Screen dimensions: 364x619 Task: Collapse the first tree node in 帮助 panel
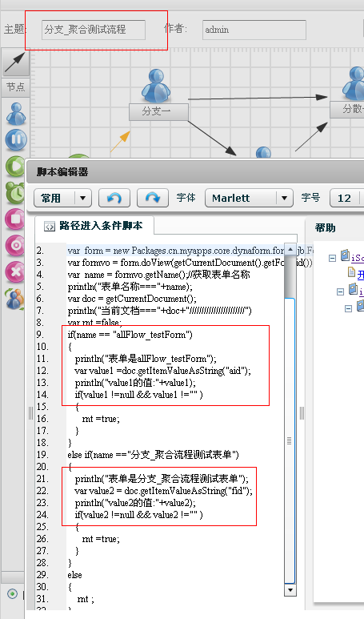(333, 258)
